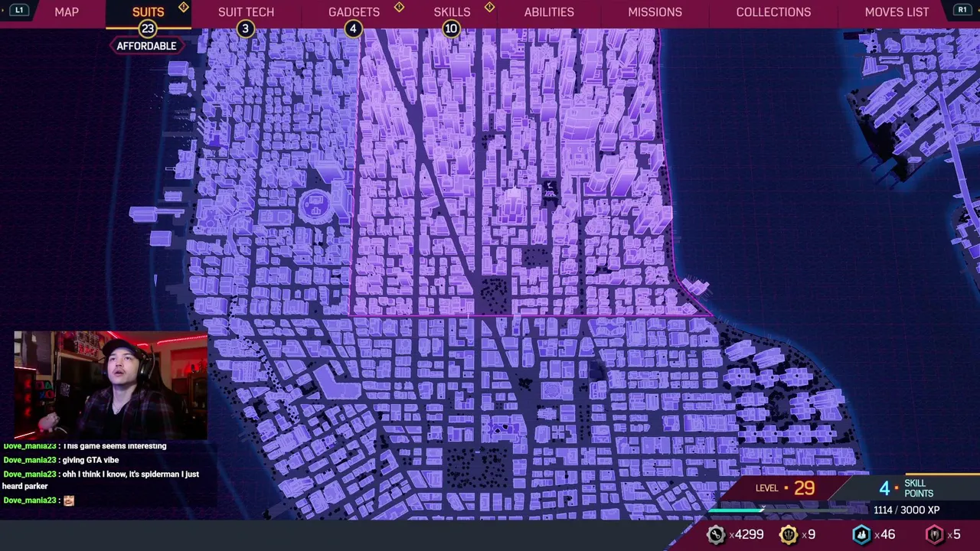Click the wrench tech parts icon
Image resolution: width=980 pixels, height=551 pixels.
[x=715, y=535]
